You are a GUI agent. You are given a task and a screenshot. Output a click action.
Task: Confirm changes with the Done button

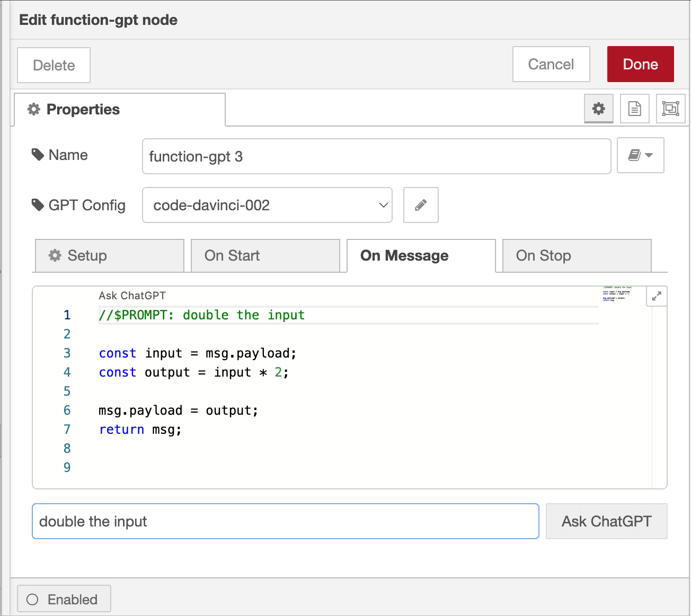tap(640, 64)
